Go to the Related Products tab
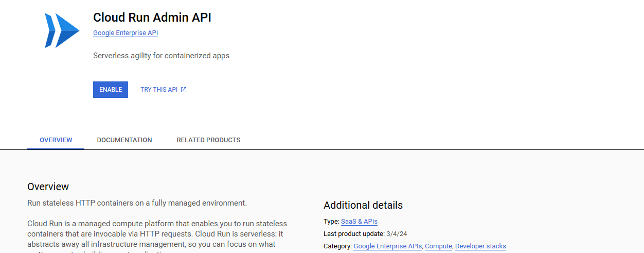644x253 pixels. 208,140
